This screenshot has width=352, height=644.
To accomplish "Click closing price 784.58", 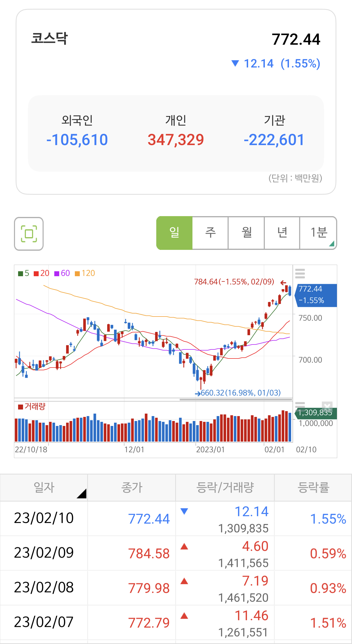I will coord(149,554).
